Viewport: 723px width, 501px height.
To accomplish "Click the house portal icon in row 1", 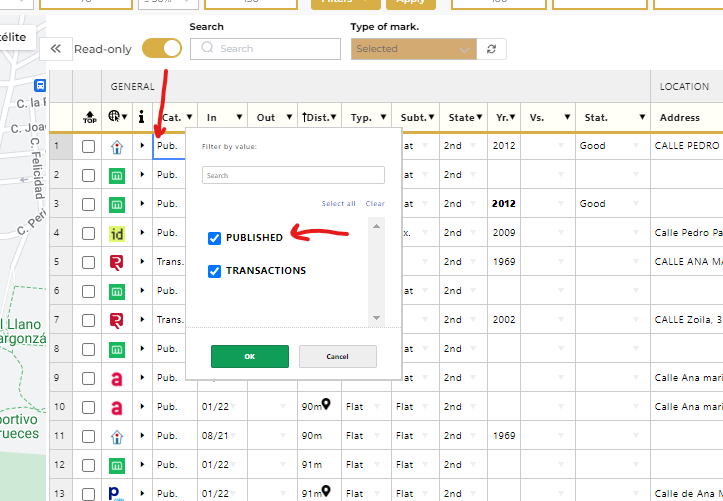I will click(117, 147).
